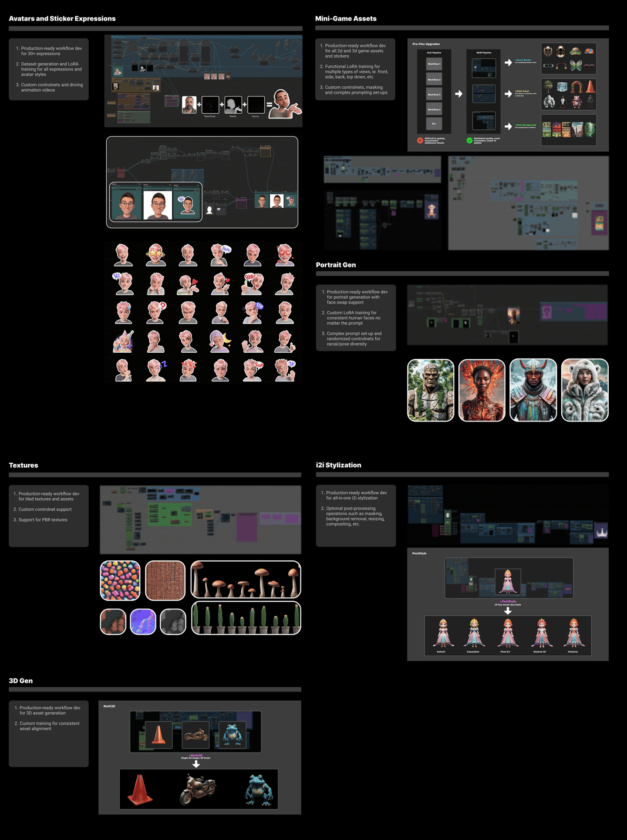Click the Workflow 3 box
The height and width of the screenshot is (840, 627).
tap(434, 94)
